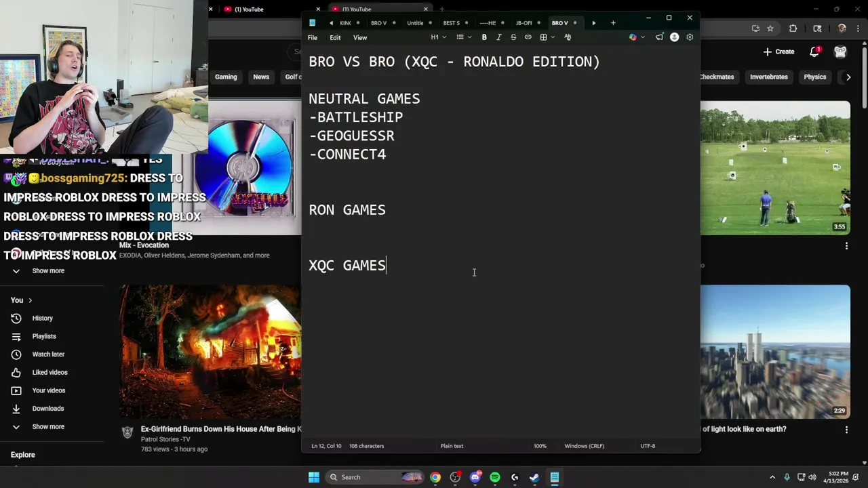Open Discord from the taskbar
The width and height of the screenshot is (868, 488).
pos(475,477)
